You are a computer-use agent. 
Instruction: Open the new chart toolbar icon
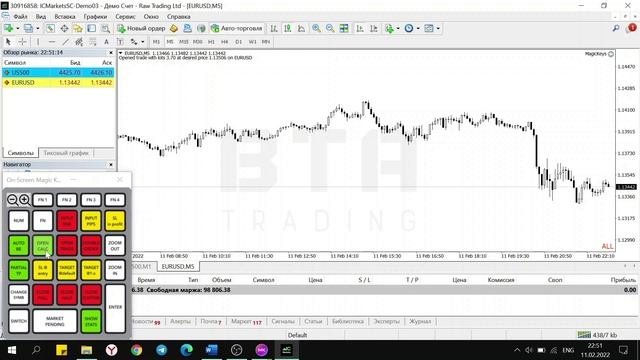[x=8, y=28]
